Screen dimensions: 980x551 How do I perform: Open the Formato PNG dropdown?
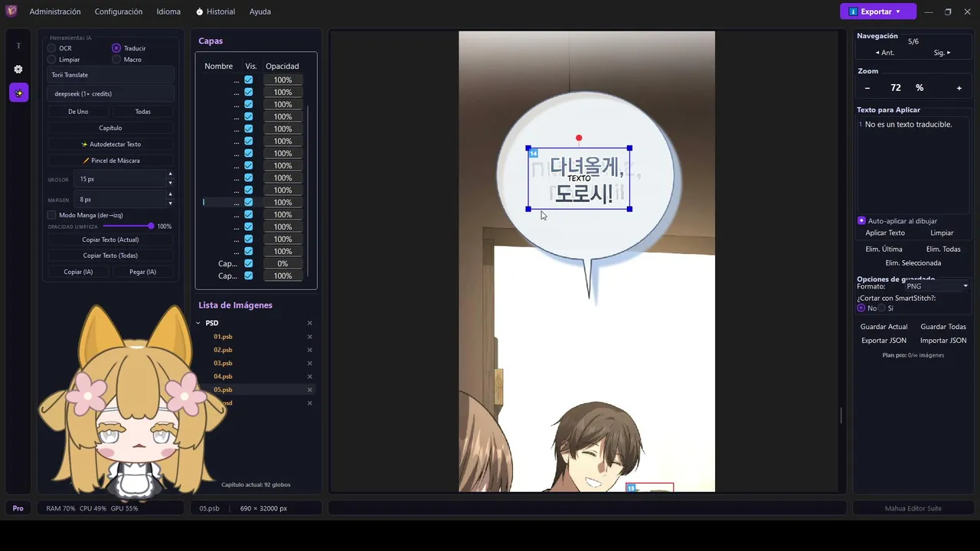[x=937, y=286]
